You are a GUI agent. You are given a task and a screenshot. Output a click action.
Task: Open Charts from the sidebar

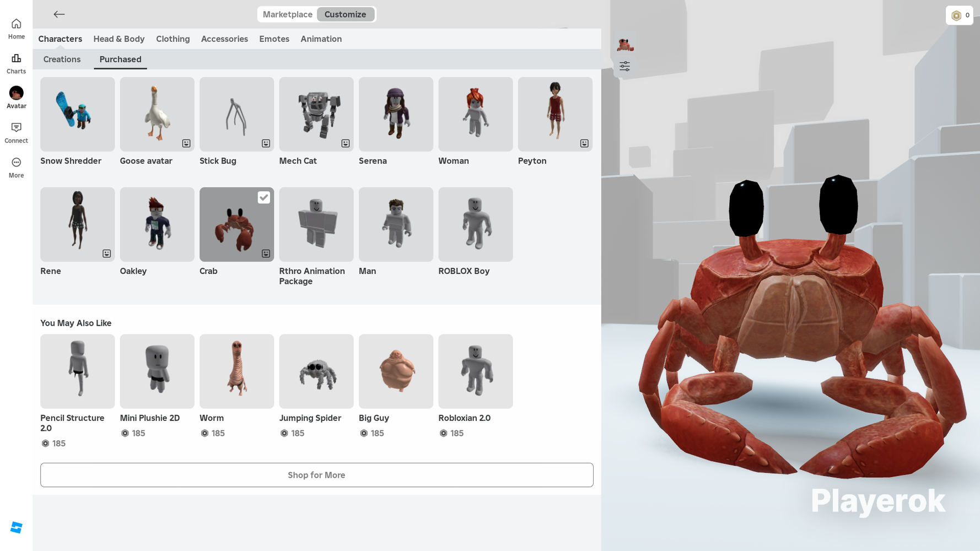pos(16,64)
